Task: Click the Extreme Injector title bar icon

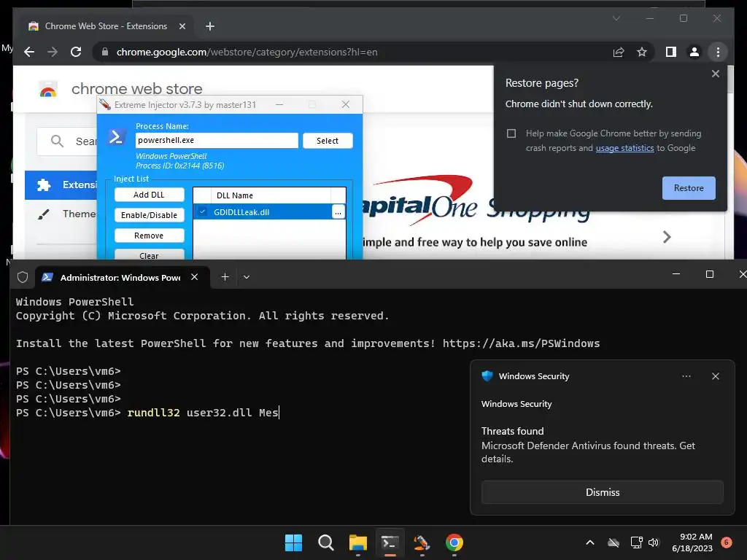Action: click(x=105, y=104)
